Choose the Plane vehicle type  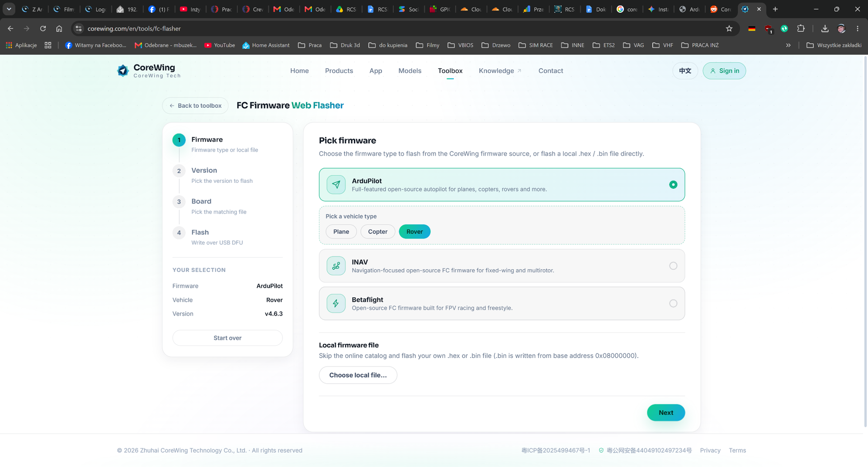pos(341,232)
